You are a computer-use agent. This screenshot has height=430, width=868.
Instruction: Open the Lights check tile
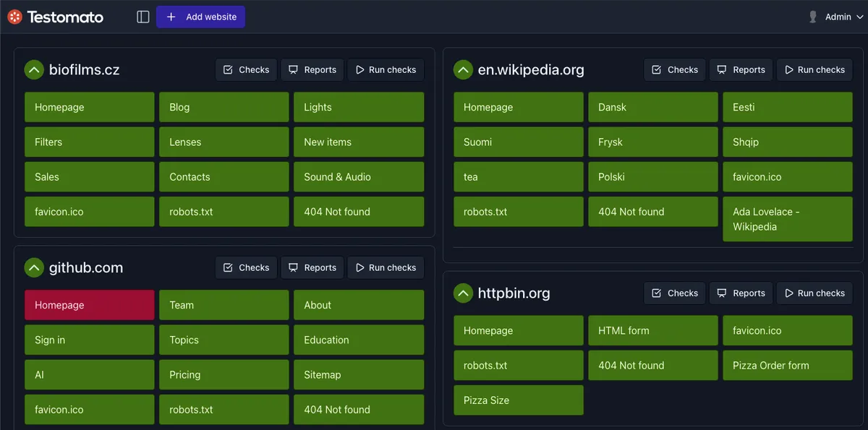359,107
